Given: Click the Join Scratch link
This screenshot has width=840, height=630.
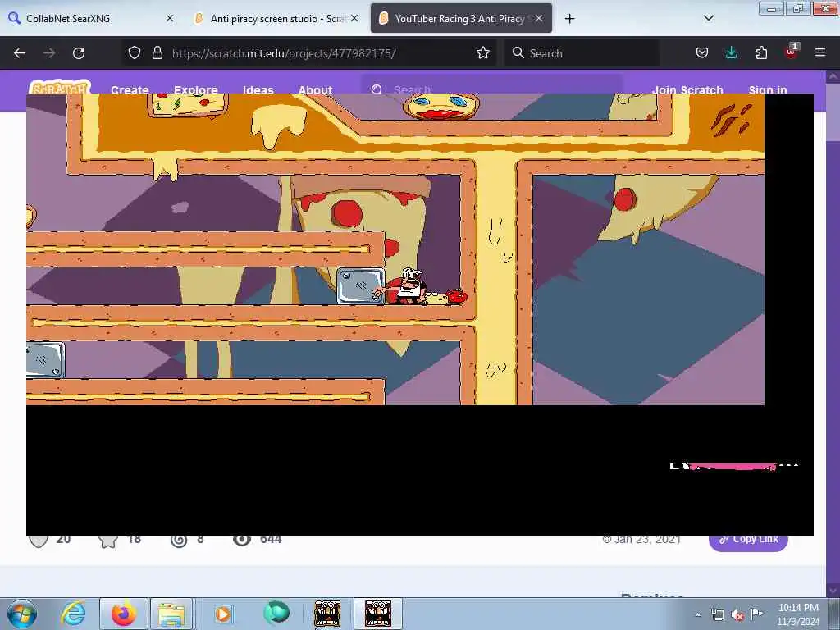Looking at the screenshot, I should click(687, 89).
